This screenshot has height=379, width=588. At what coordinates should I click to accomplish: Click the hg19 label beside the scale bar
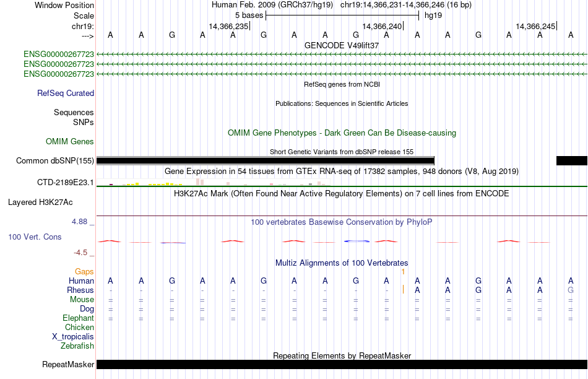pyautogui.click(x=433, y=15)
